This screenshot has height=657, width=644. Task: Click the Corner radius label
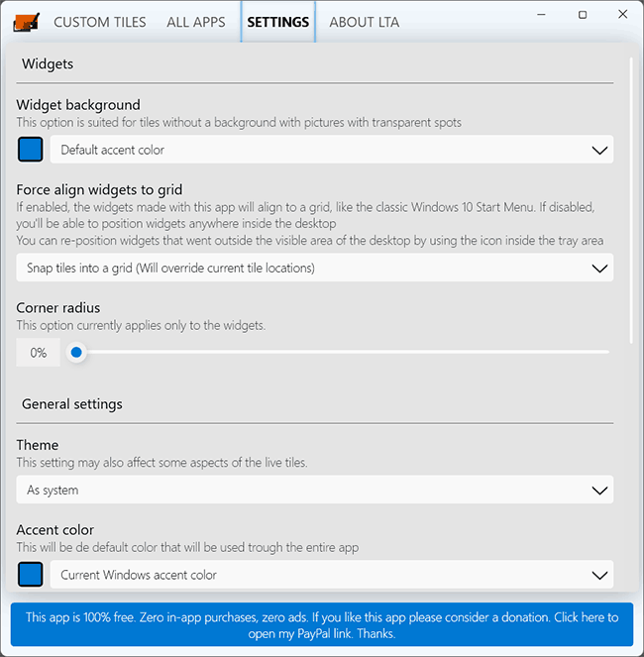coord(58,308)
